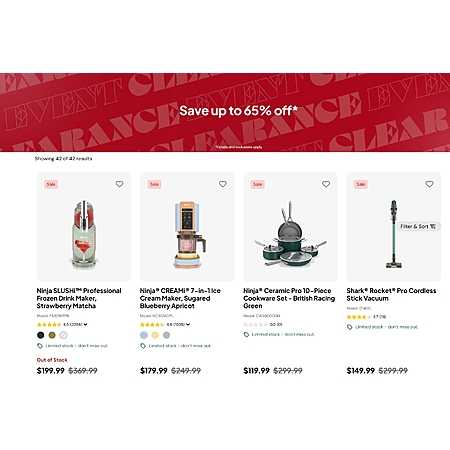Screen dimensions: 450x450
Task: Open Shark Rocket Pro Cordless Stick Vacuum link
Action: pyautogui.click(x=391, y=294)
